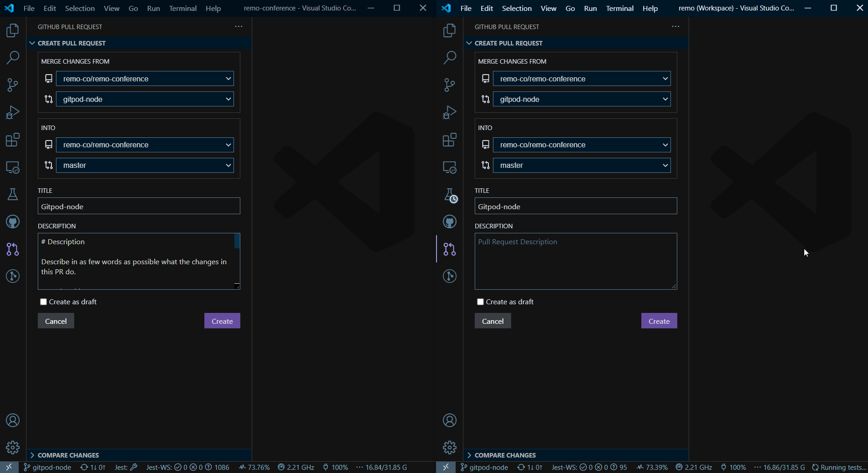Check Create as draft in right window
Screen dimensions: 868x473
(x=480, y=302)
